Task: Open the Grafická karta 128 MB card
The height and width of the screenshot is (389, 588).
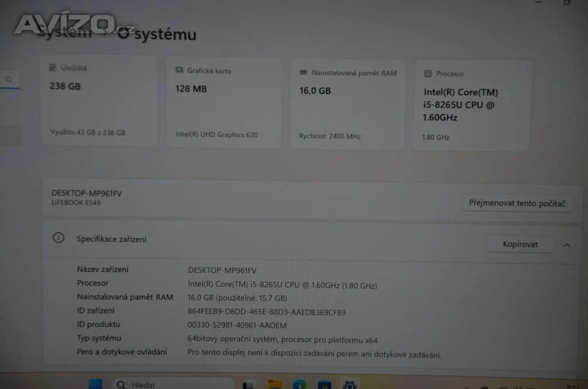Action: (x=224, y=102)
